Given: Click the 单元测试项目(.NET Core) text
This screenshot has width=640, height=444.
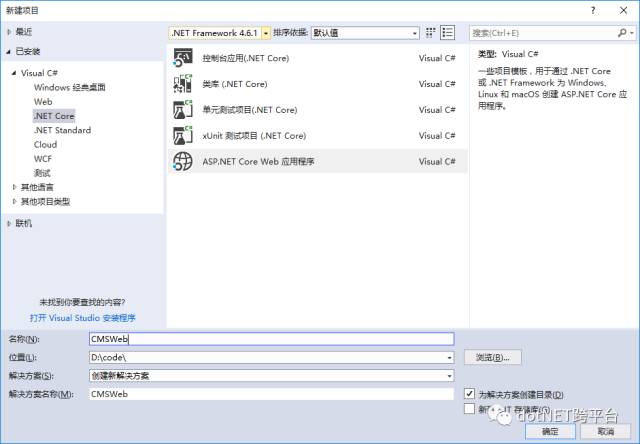Looking at the screenshot, I should click(x=250, y=110).
